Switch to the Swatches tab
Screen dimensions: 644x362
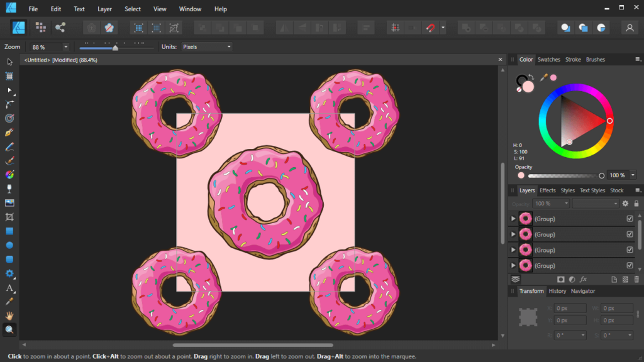548,60
